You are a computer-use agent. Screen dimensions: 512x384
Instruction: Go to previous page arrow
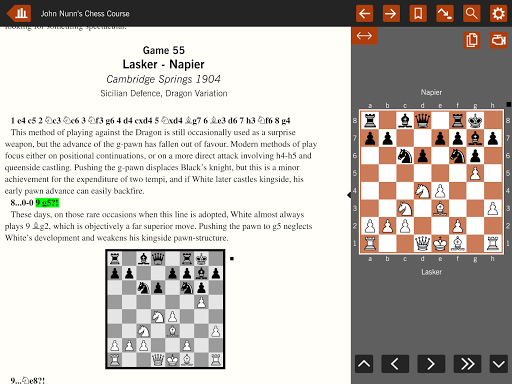pyautogui.click(x=364, y=13)
